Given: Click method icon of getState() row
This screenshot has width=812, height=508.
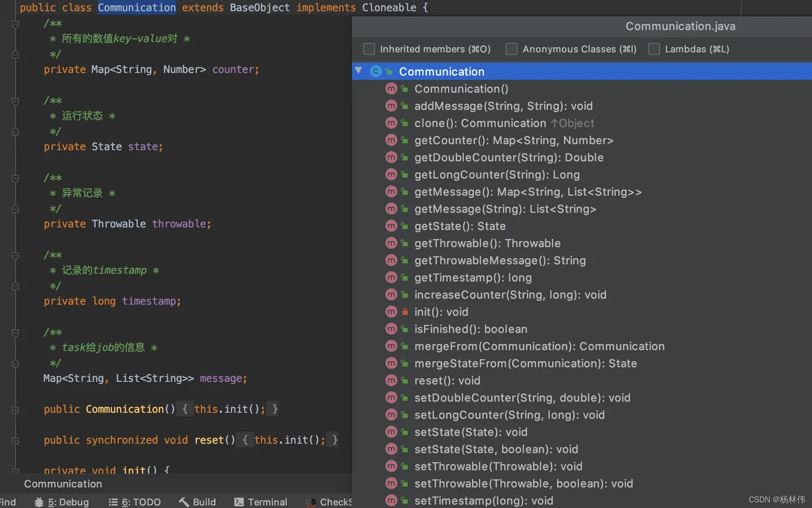Looking at the screenshot, I should 391,226.
